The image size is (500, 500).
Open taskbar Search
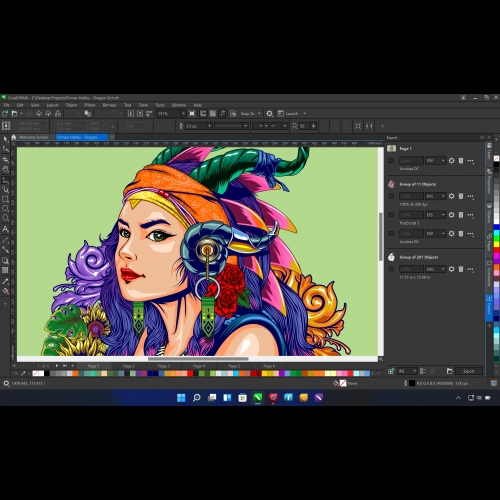click(x=197, y=397)
